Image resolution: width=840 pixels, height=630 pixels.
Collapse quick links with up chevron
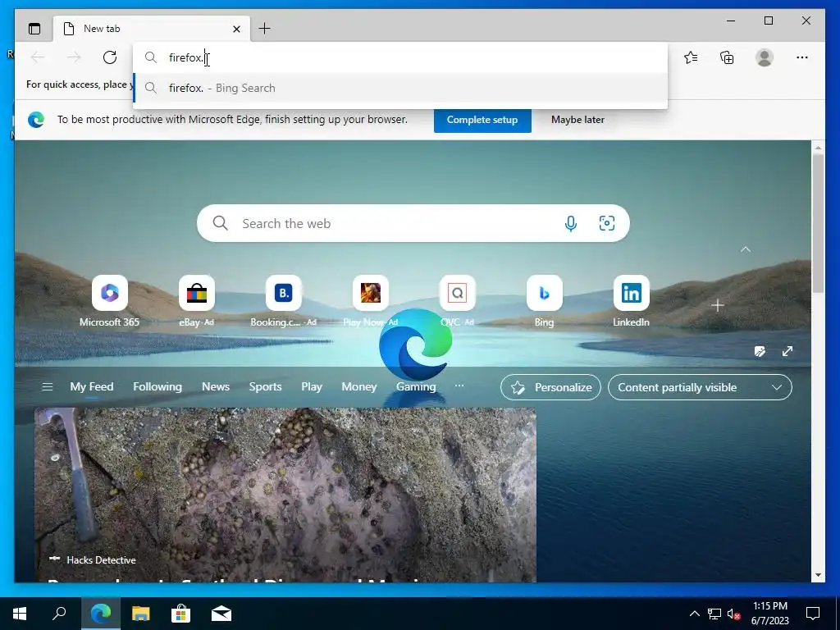tap(745, 249)
